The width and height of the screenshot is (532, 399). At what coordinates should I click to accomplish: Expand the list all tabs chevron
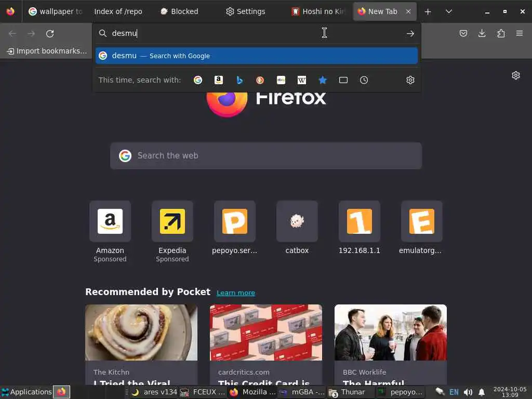(x=448, y=11)
